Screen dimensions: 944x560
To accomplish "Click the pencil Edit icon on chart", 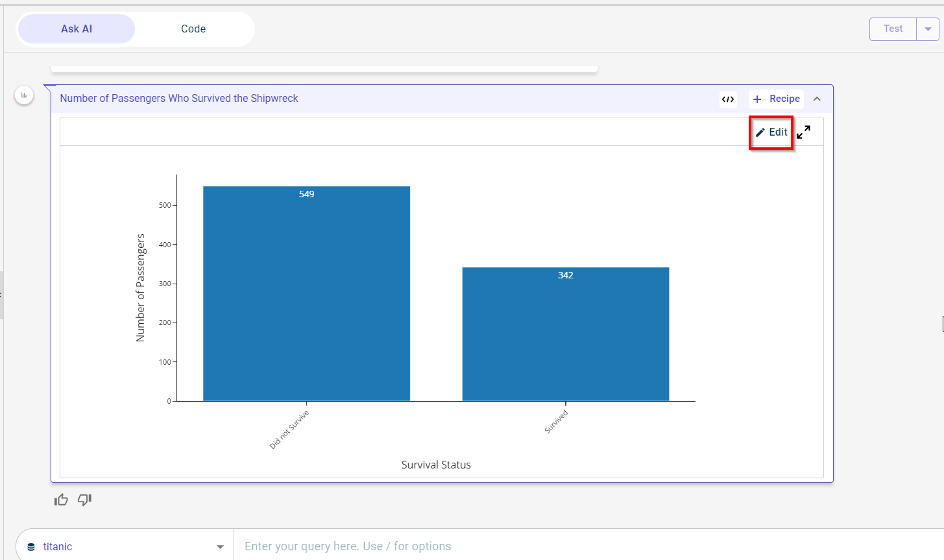I will click(760, 132).
